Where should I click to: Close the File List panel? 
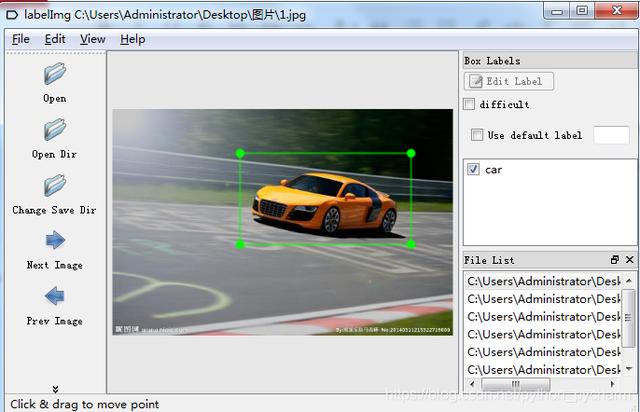[x=629, y=260]
